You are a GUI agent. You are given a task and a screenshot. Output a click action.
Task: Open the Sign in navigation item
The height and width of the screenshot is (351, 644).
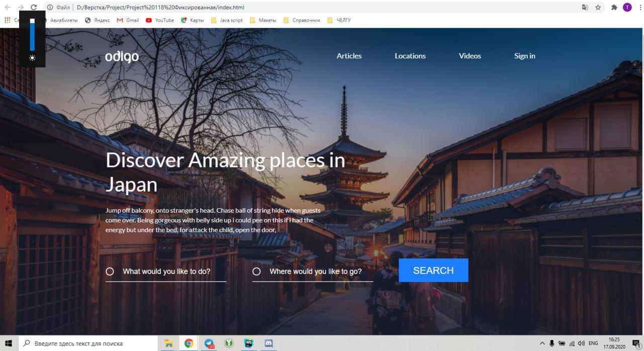[x=525, y=56]
